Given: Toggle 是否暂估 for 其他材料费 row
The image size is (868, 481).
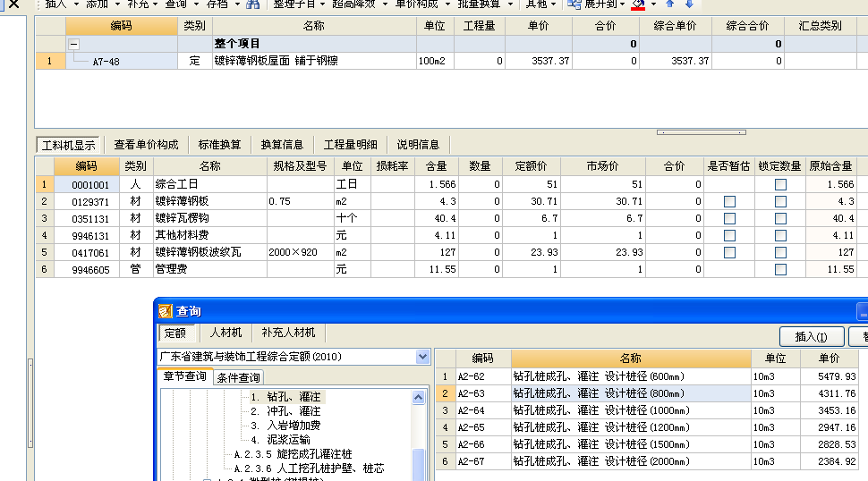Looking at the screenshot, I should (729, 236).
